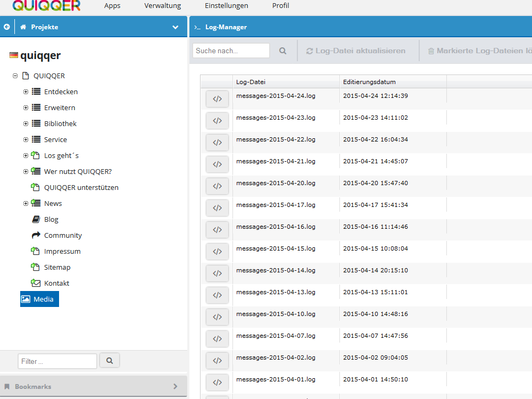Expand the Bookmarks panel arrow
This screenshot has width=532, height=399.
175,386
